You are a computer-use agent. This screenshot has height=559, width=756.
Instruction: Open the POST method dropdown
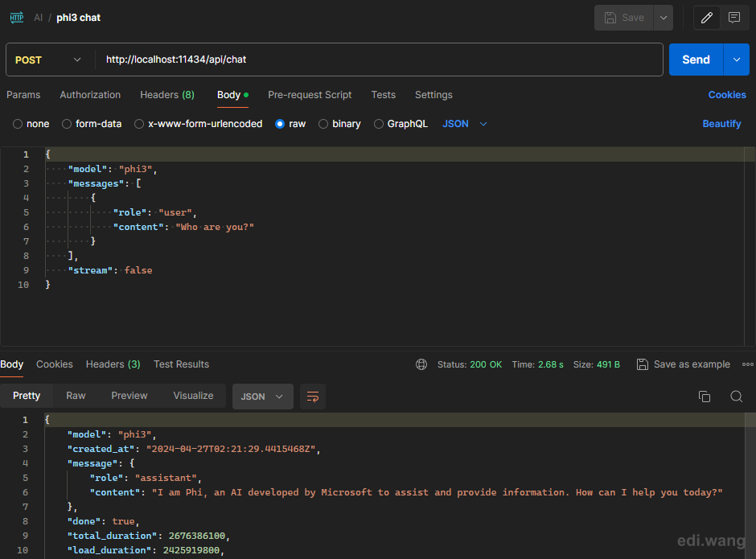tap(47, 60)
